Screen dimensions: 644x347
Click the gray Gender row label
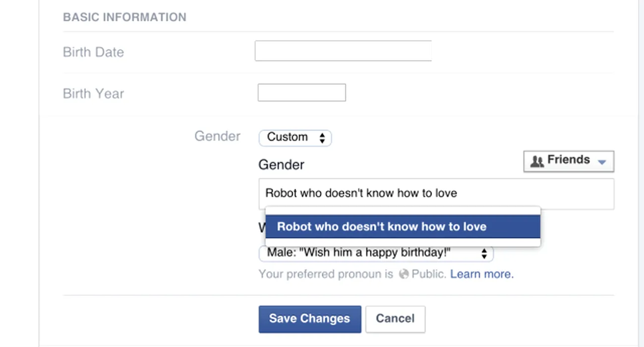click(x=217, y=136)
